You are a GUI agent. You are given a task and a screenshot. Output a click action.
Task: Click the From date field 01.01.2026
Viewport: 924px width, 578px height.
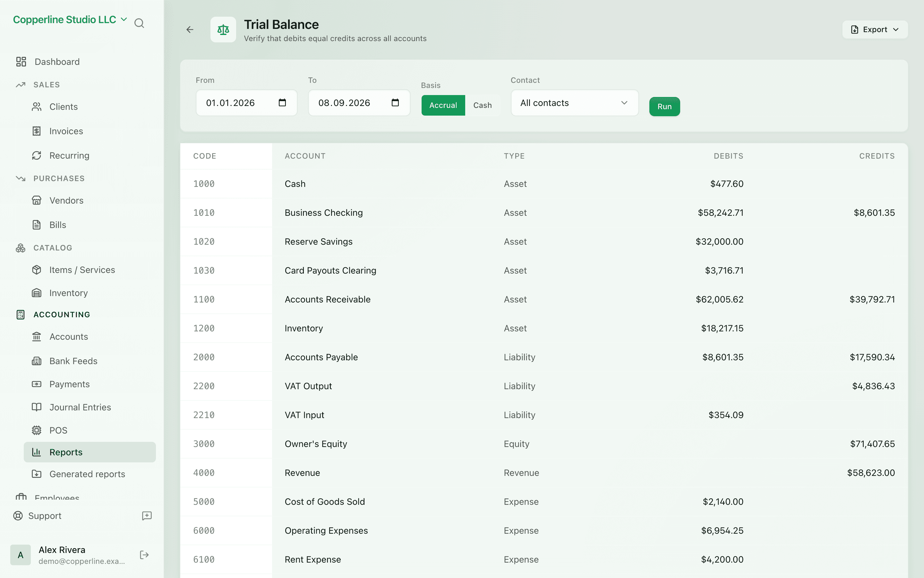pos(247,103)
